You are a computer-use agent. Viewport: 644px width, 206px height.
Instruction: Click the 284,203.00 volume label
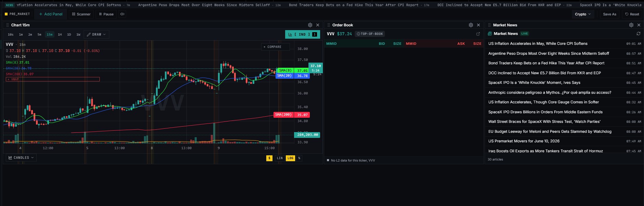coord(307,135)
